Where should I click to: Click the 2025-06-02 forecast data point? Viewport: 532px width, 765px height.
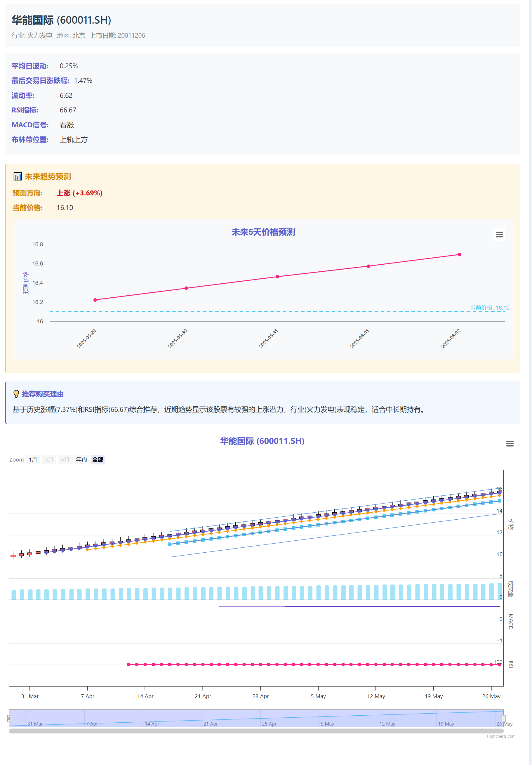(x=459, y=254)
